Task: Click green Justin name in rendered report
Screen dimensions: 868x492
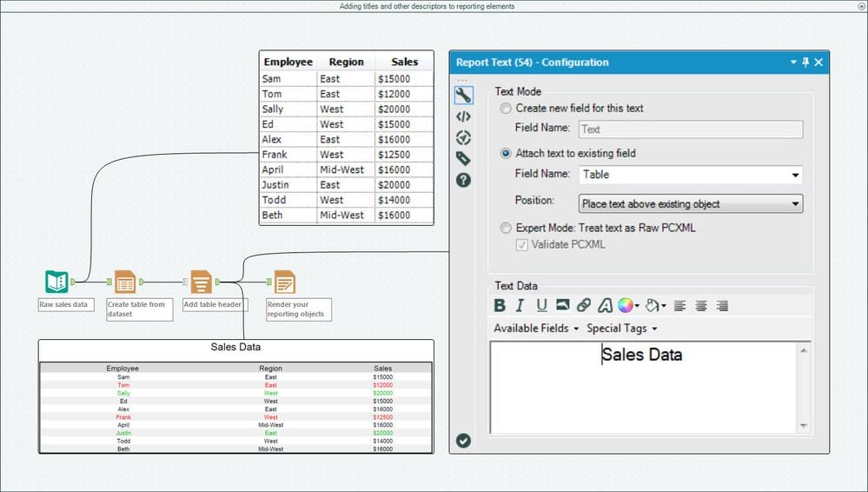Action: point(123,433)
